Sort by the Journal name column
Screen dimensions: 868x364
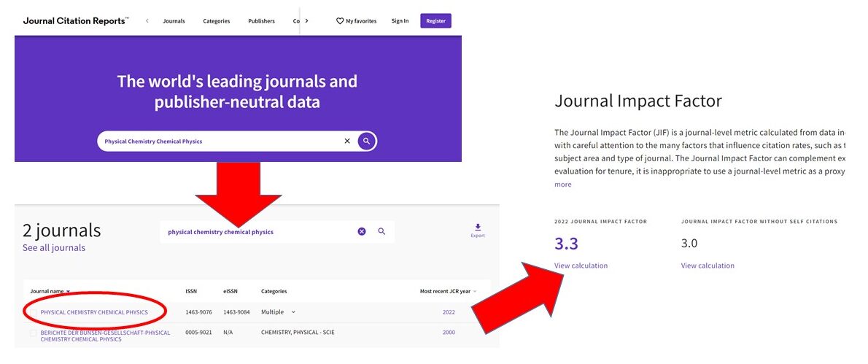pyautogui.click(x=50, y=291)
